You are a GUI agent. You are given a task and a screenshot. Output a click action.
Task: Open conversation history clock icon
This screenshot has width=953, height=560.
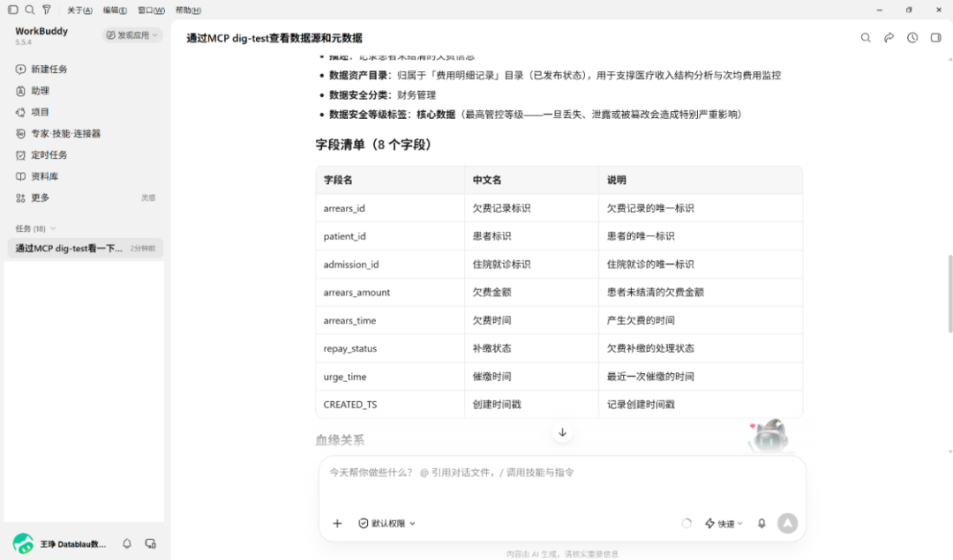(x=912, y=38)
